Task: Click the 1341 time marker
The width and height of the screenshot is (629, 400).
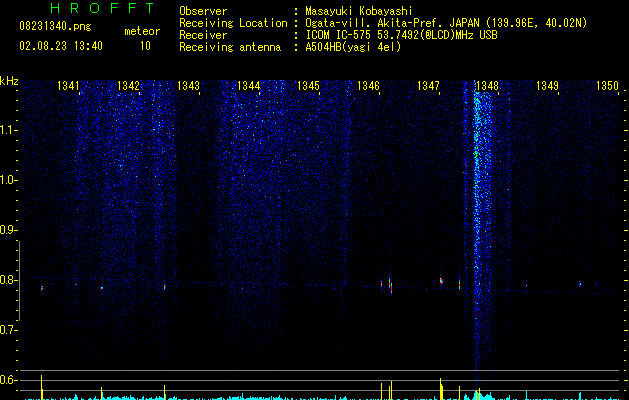Action: (68, 86)
